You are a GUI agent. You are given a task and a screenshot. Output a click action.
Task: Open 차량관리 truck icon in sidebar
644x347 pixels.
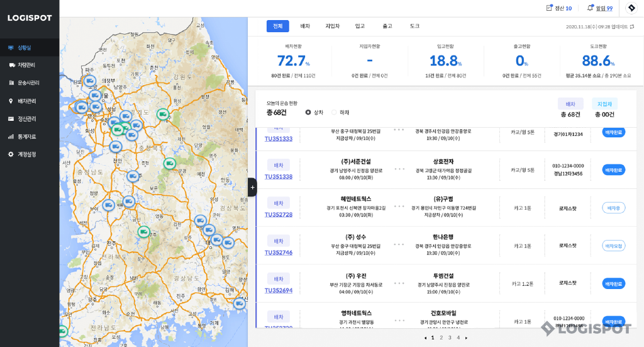(11, 65)
